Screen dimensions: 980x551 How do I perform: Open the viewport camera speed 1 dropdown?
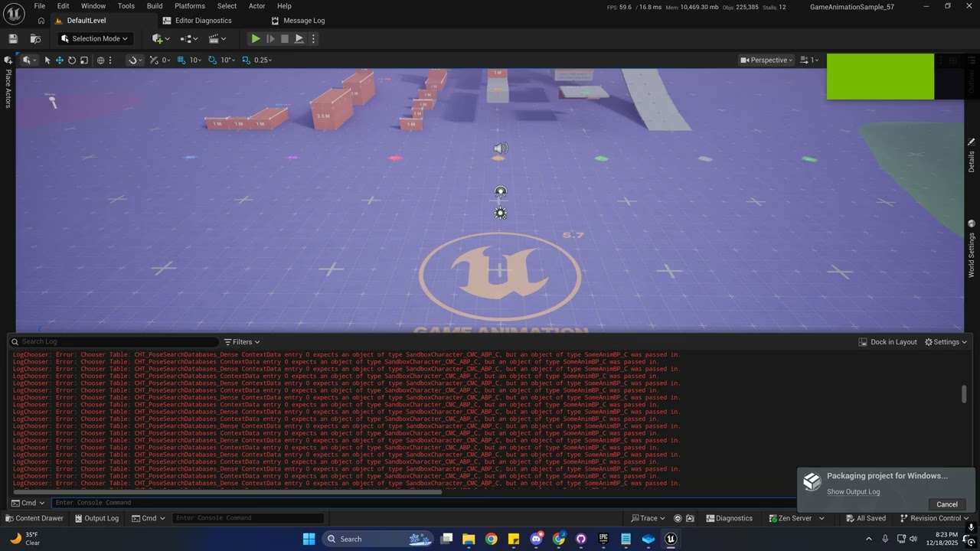coord(810,60)
